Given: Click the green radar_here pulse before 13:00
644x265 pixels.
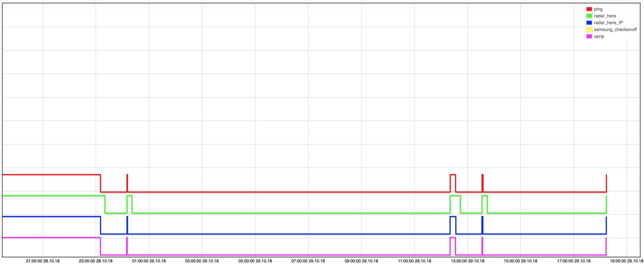Looking at the screenshot, I should 455,196.
